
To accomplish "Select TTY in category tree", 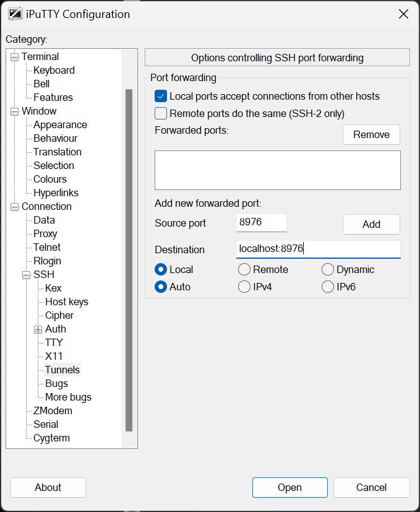I will point(54,343).
